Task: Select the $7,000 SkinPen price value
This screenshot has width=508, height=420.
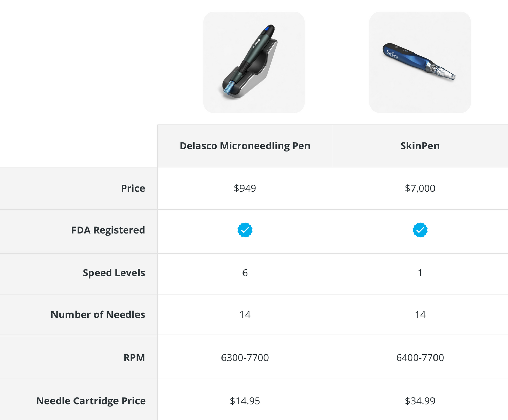Action: pyautogui.click(x=420, y=188)
